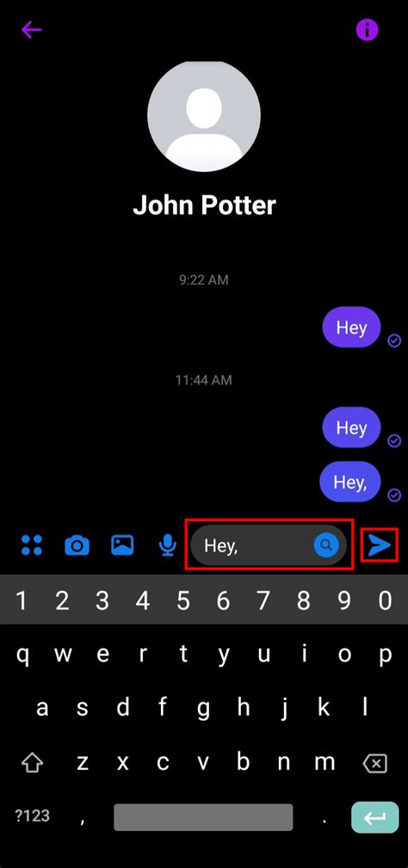The width and height of the screenshot is (408, 868).
Task: Tap the purple back arrow
Action: point(32,30)
